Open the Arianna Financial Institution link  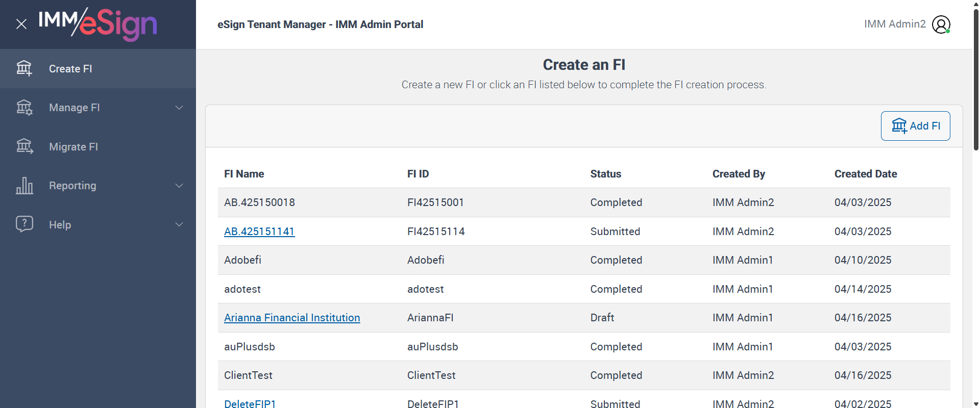292,318
